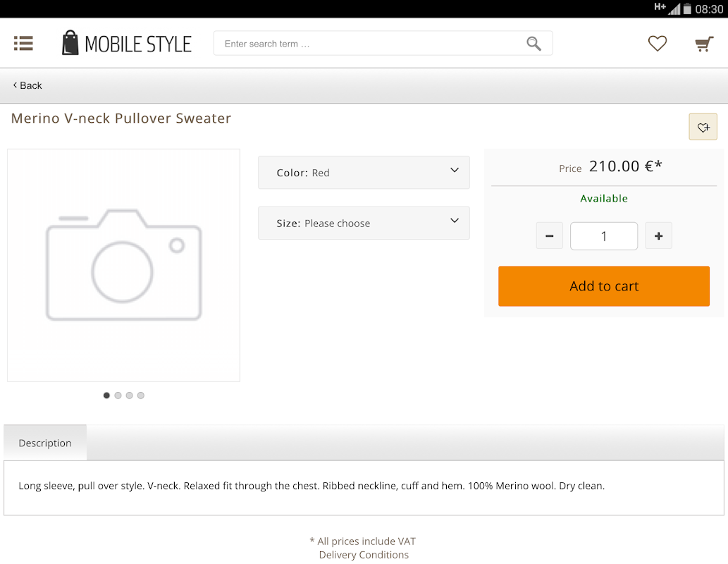Click the search magnifier icon

click(533, 44)
